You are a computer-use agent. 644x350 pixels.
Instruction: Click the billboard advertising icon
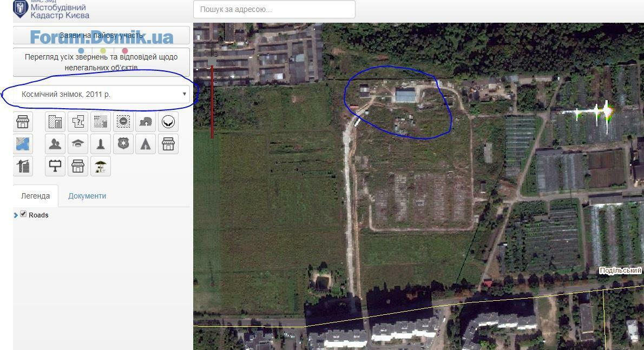point(55,166)
